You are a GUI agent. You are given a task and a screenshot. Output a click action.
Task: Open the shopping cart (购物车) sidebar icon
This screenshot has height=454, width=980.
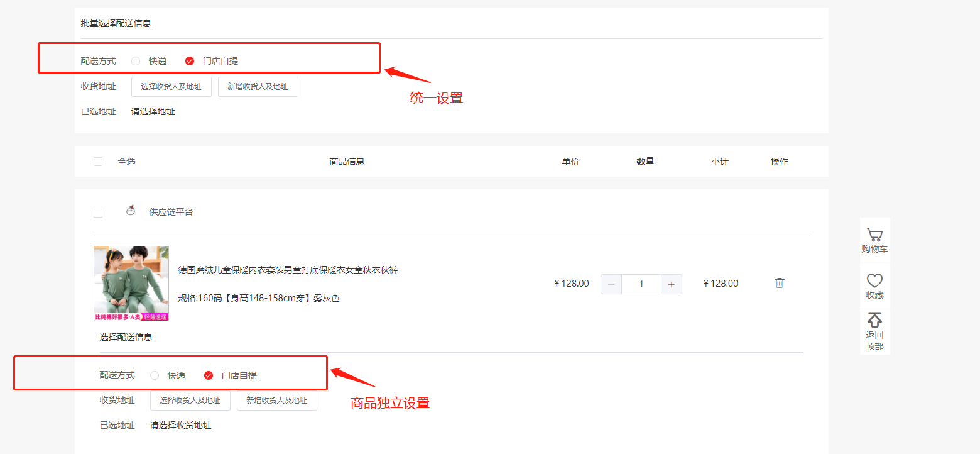[874, 235]
